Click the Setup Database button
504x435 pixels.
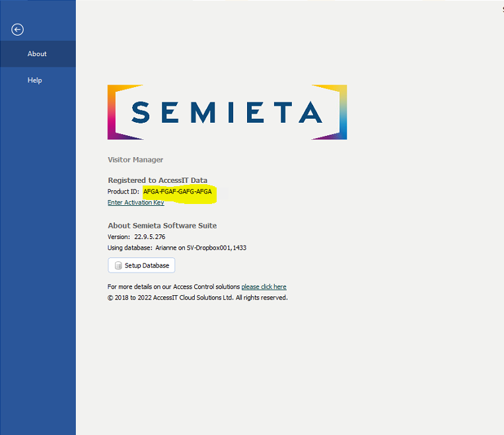click(x=141, y=265)
